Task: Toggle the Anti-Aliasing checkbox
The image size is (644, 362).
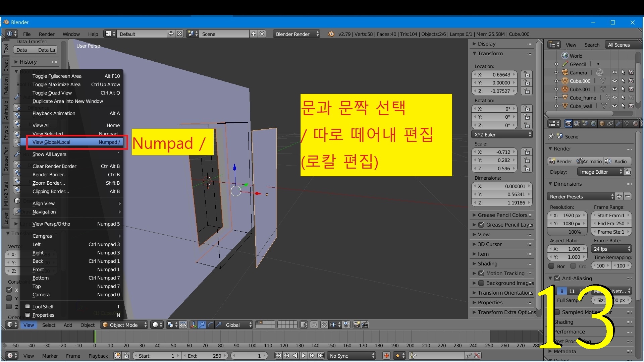Action: click(557, 278)
